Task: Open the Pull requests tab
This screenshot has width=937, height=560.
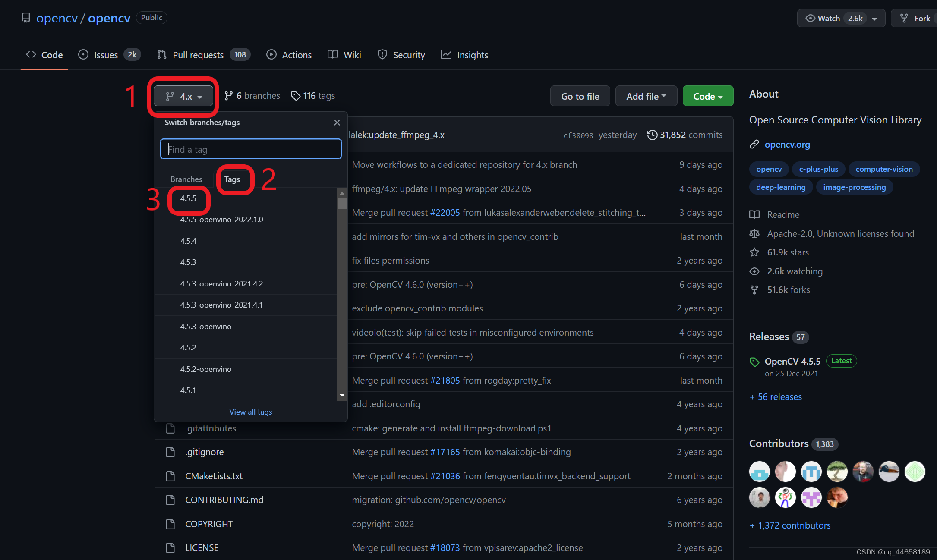Action: coord(203,55)
